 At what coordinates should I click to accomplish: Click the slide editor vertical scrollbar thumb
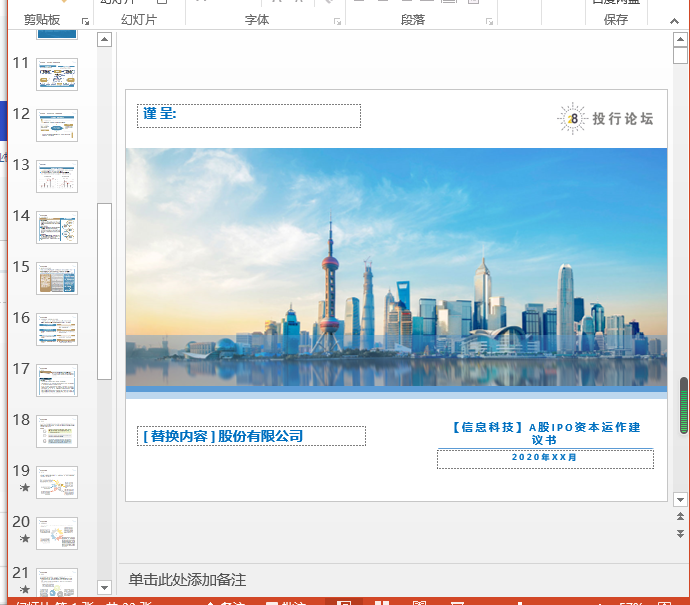(680, 55)
